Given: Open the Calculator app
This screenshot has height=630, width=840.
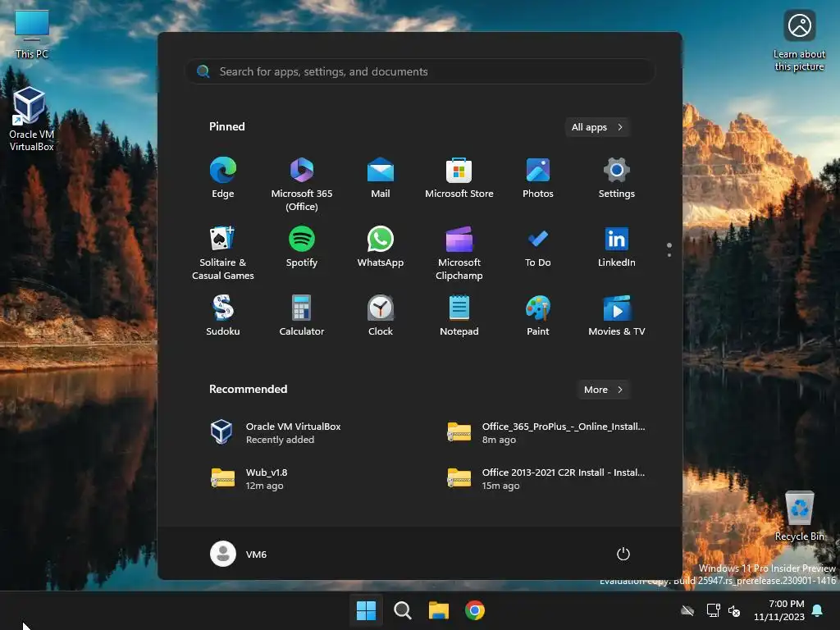Looking at the screenshot, I should coord(302,316).
